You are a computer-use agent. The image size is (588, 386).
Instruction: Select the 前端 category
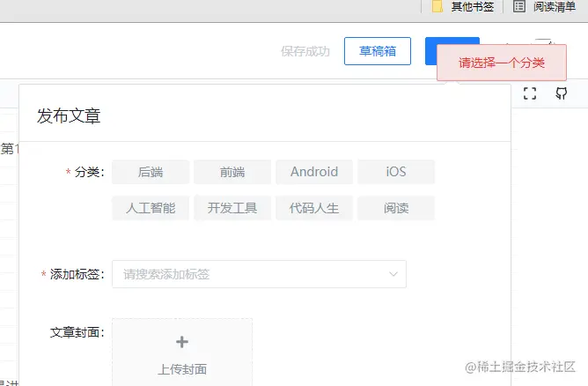[232, 172]
